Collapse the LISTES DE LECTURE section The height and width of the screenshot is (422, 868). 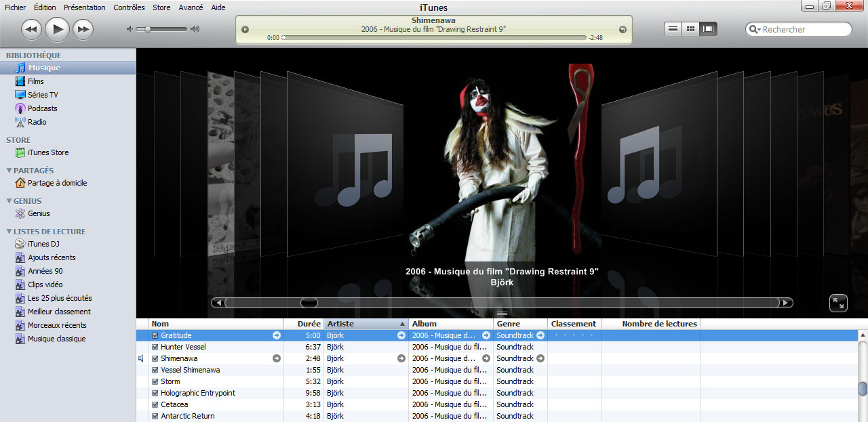click(x=9, y=232)
